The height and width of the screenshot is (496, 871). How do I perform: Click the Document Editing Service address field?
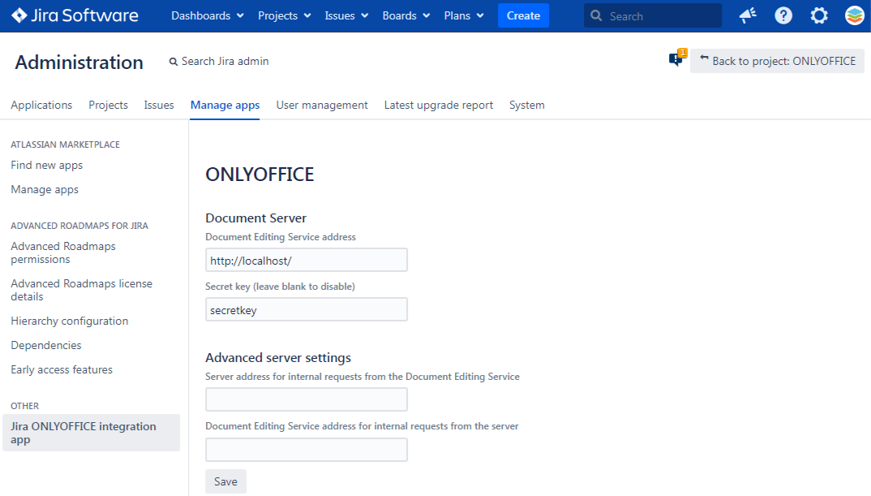(x=306, y=260)
